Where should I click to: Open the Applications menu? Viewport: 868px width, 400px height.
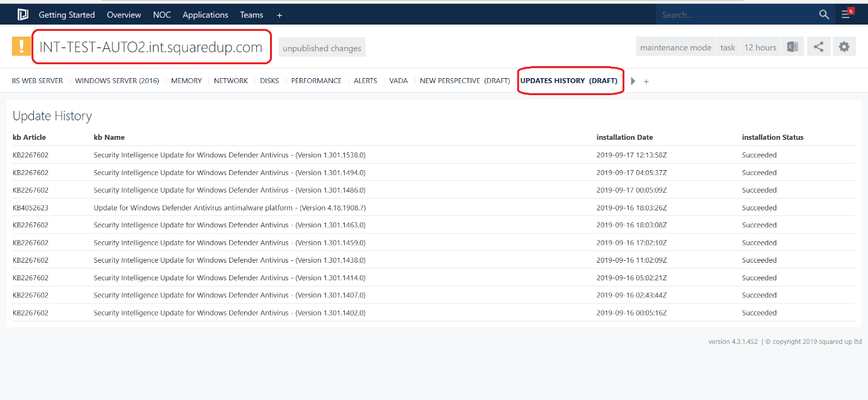click(x=205, y=15)
